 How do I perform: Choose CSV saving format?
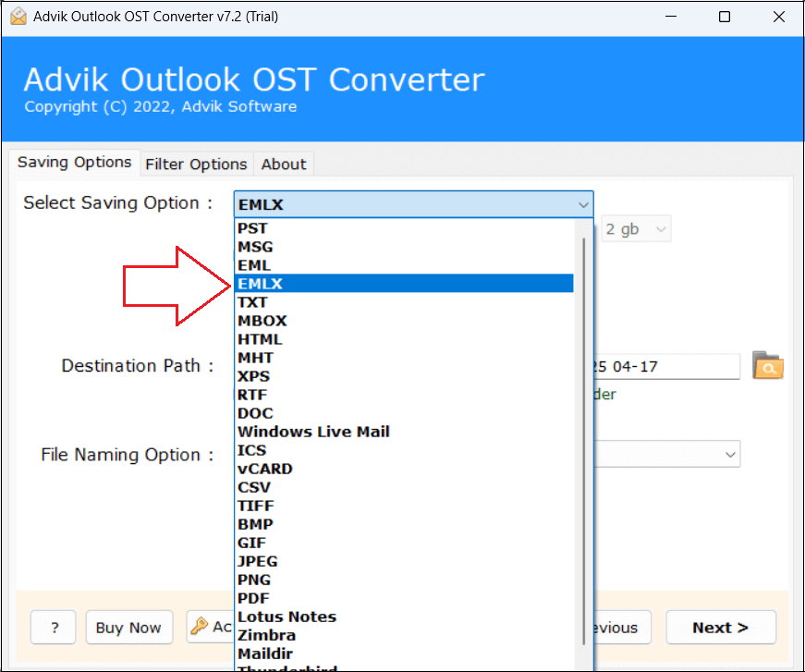tap(404, 487)
